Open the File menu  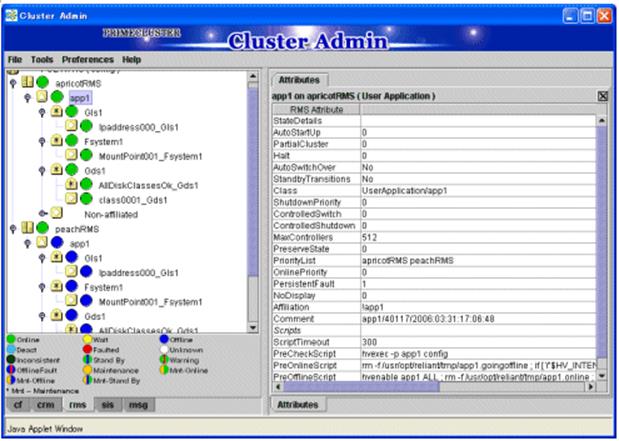(15, 60)
